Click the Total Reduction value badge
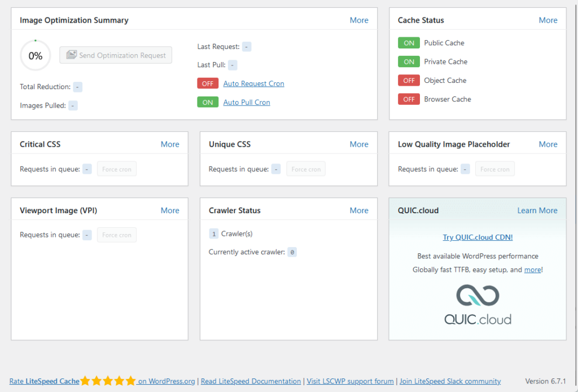Viewport: 578px width, 392px height. pyautogui.click(x=77, y=87)
